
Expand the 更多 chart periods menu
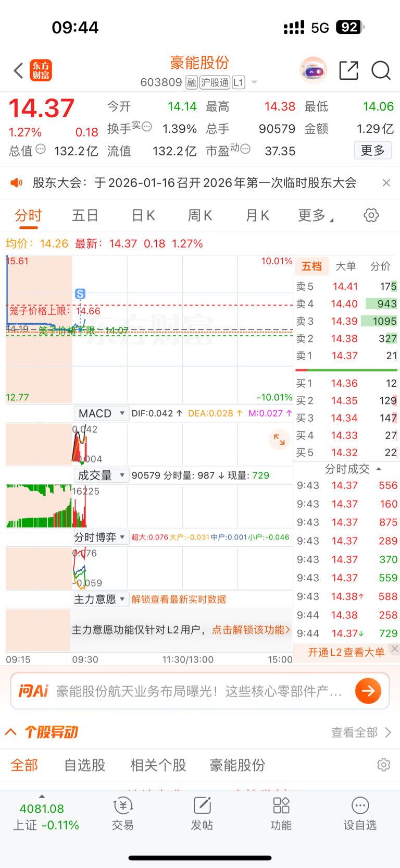[316, 215]
